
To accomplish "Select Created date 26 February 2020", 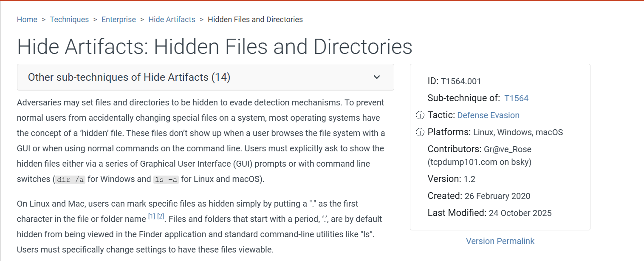I will coord(497,196).
